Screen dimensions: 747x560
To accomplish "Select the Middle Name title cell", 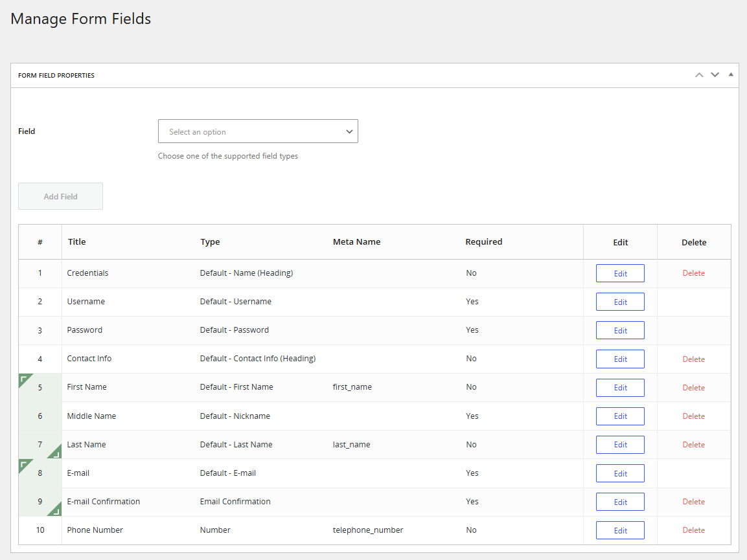I will [x=91, y=416].
